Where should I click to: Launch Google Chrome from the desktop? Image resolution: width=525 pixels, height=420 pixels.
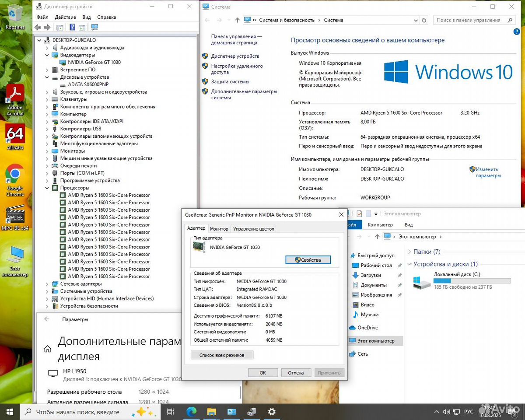[15, 180]
